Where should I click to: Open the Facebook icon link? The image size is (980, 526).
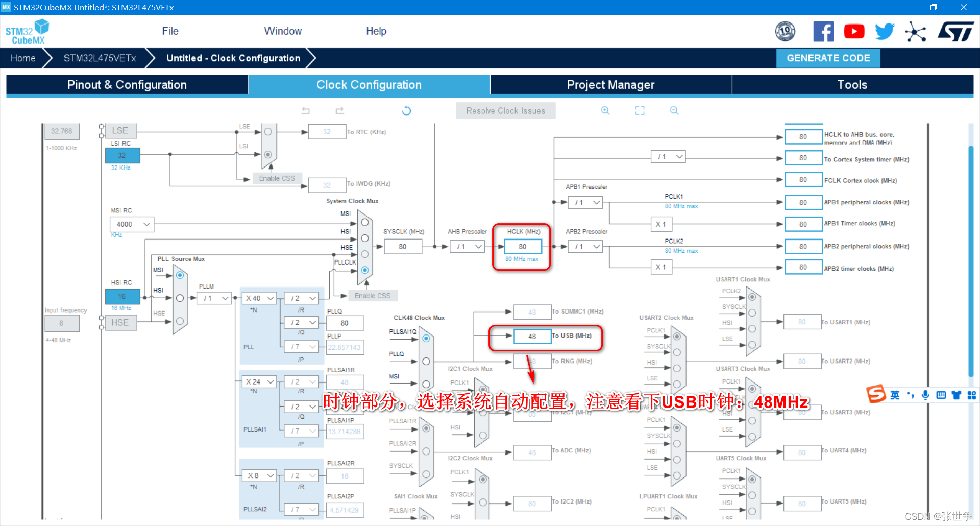823,32
